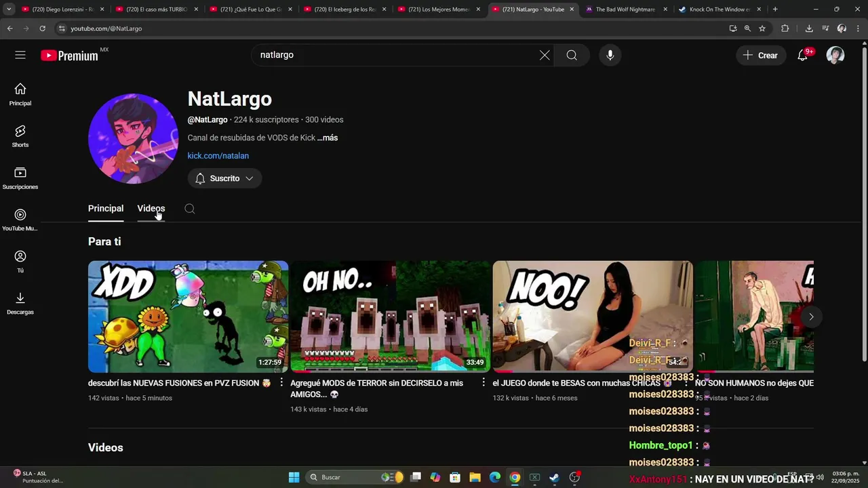Clear the search box text with X

pyautogui.click(x=545, y=55)
